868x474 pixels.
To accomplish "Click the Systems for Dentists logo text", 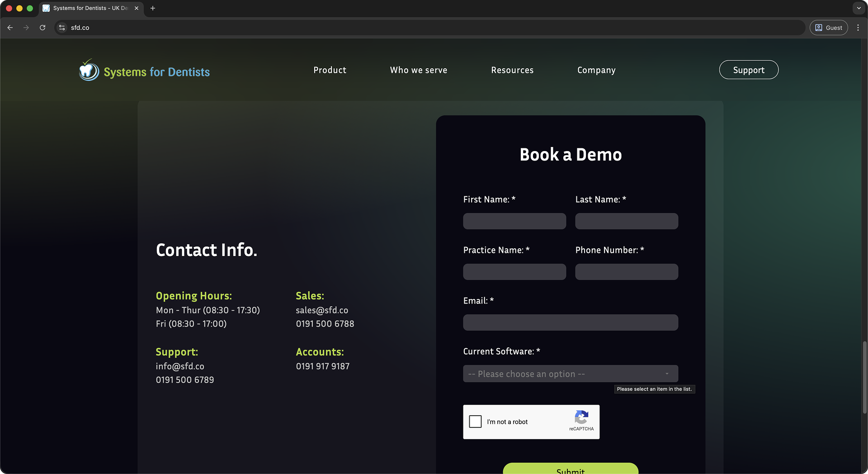I will 157,72.
